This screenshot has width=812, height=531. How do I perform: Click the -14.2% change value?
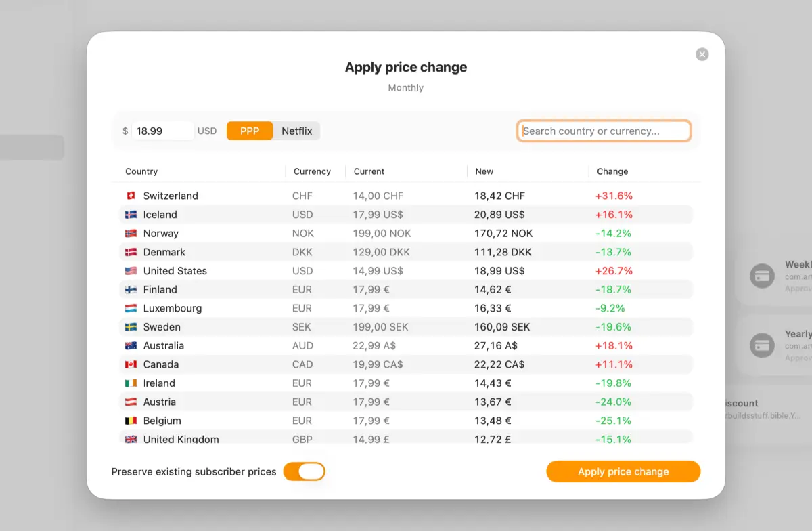pos(613,233)
